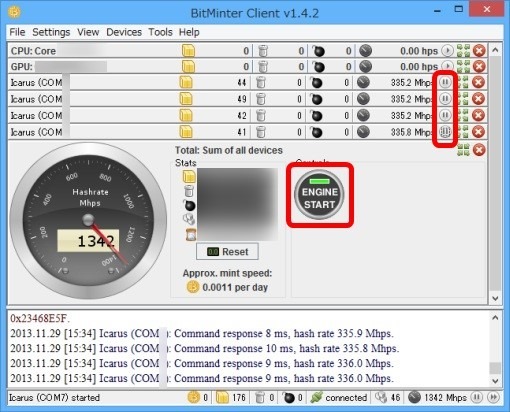
Task: Click the accepted folder icon beside 49
Action: click(186, 98)
